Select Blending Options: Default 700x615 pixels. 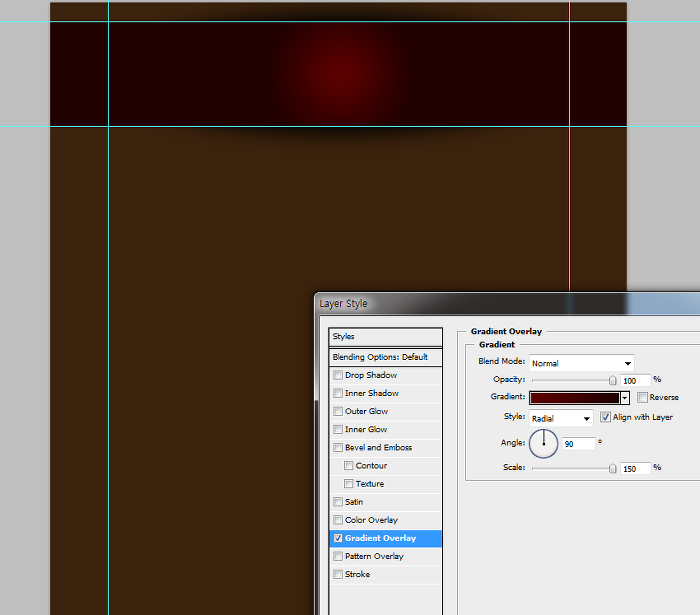pos(386,357)
